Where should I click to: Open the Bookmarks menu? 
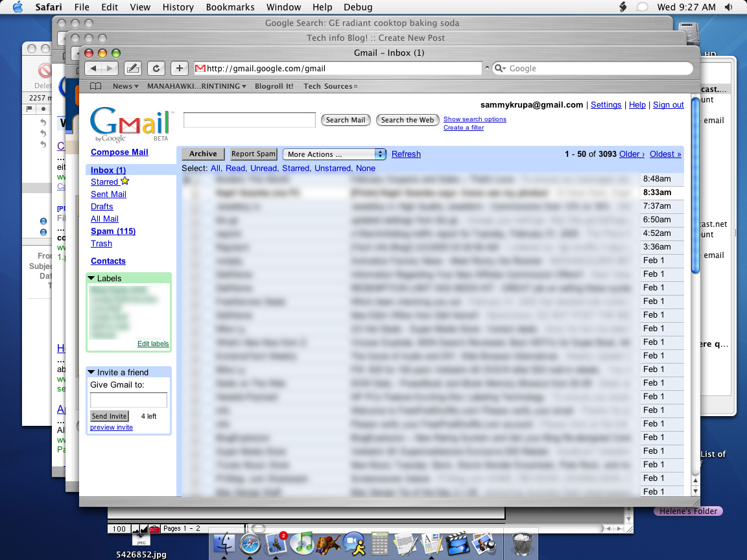click(x=230, y=7)
